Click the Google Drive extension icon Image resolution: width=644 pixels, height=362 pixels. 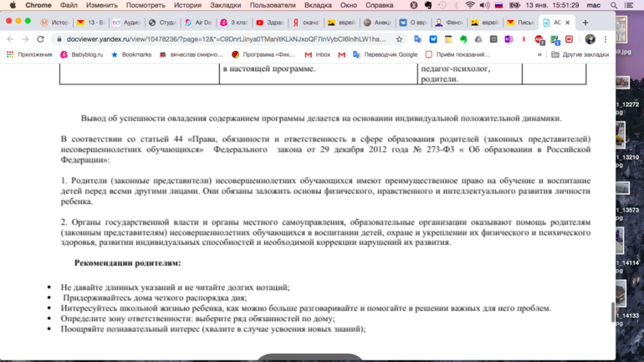click(478, 39)
